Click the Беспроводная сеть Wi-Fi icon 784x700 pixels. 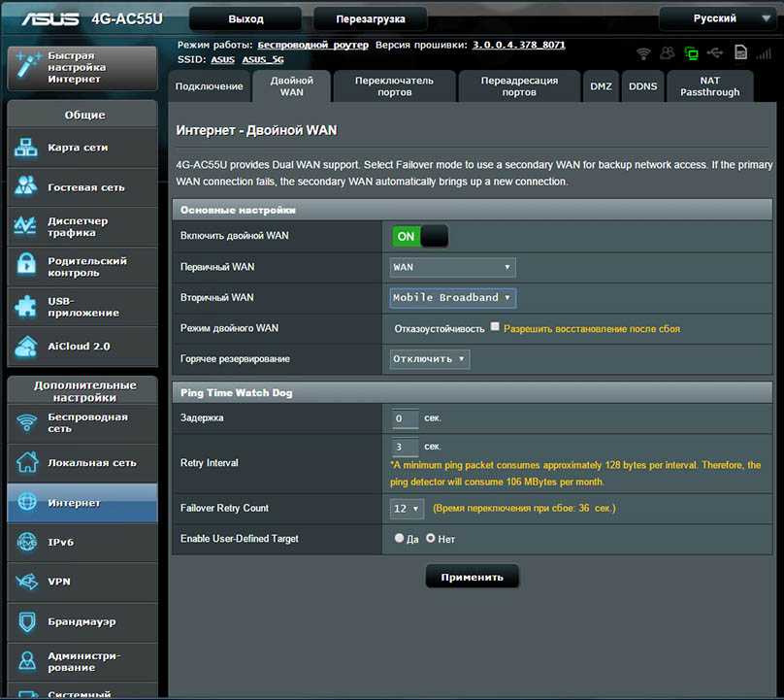[26, 422]
